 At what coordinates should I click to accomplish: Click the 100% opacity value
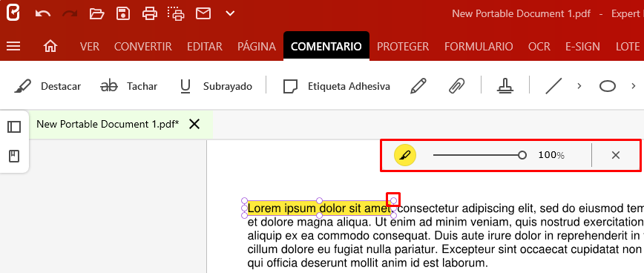pyautogui.click(x=551, y=155)
